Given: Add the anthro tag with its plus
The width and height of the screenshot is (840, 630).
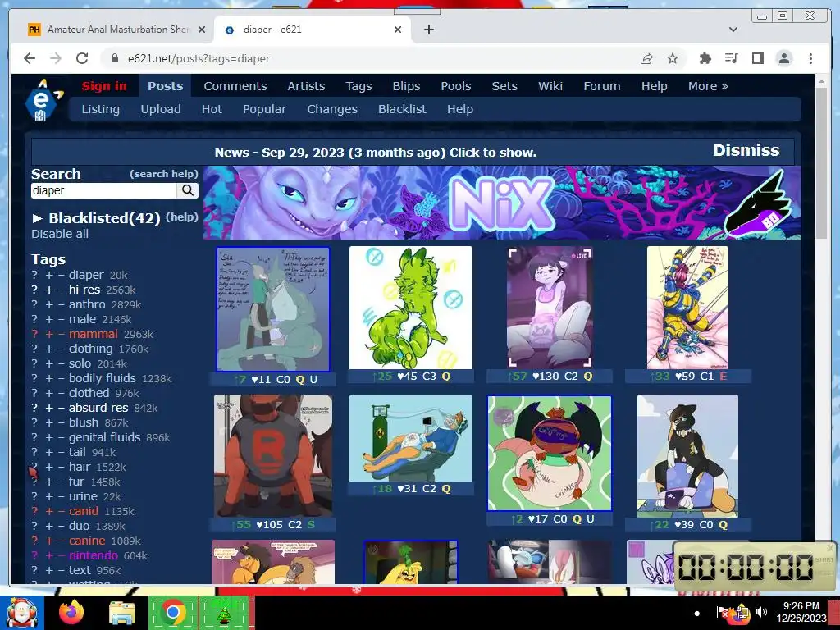Looking at the screenshot, I should pos(49,304).
